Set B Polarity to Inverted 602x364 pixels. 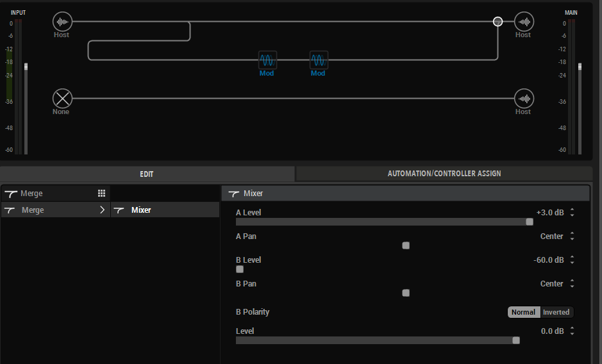[556, 312]
